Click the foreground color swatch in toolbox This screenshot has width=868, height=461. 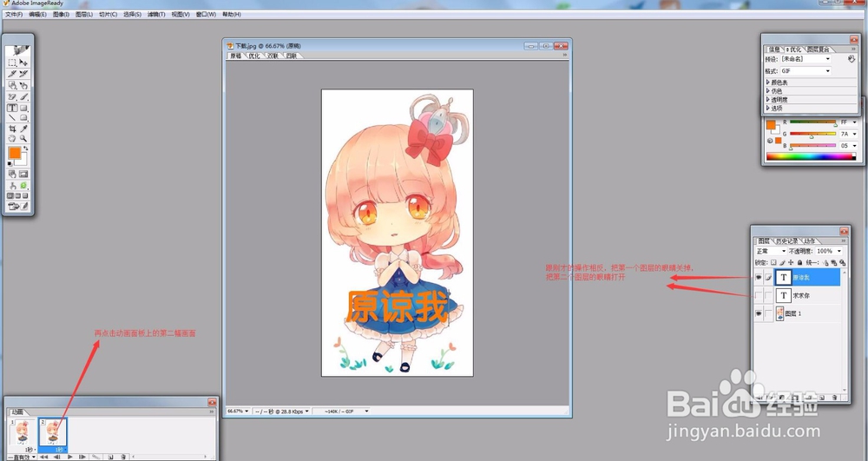pos(15,153)
